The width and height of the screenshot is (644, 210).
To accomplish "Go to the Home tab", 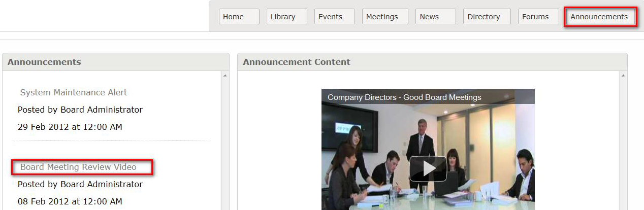I will [x=239, y=17].
